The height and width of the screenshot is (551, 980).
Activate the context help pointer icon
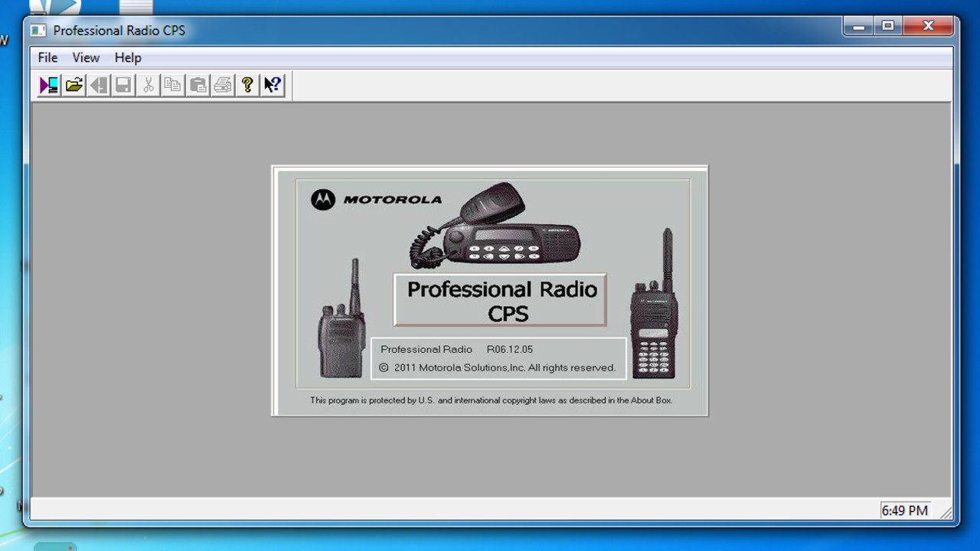click(273, 85)
